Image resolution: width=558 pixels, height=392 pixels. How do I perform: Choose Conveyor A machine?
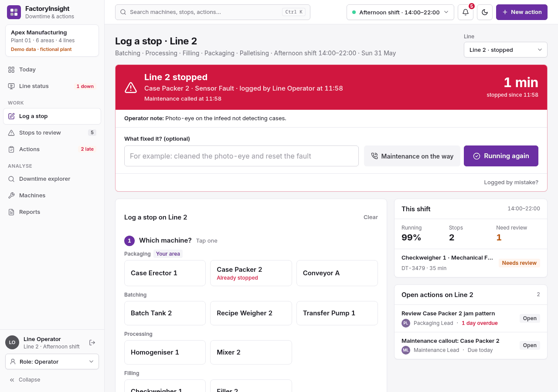coord(337,273)
